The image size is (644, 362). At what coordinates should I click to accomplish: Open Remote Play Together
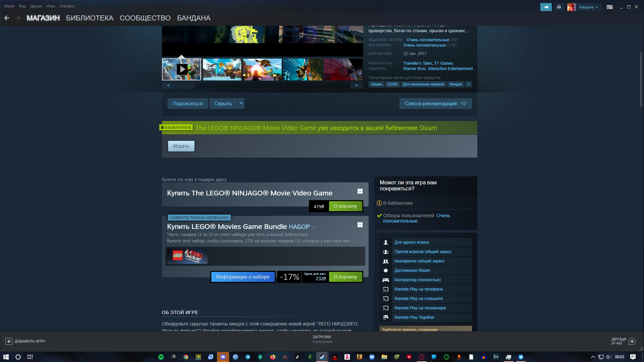[x=425, y=317]
